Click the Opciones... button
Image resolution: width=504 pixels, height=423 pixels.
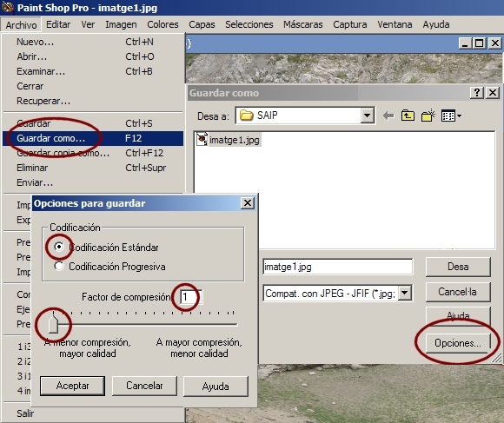458,343
